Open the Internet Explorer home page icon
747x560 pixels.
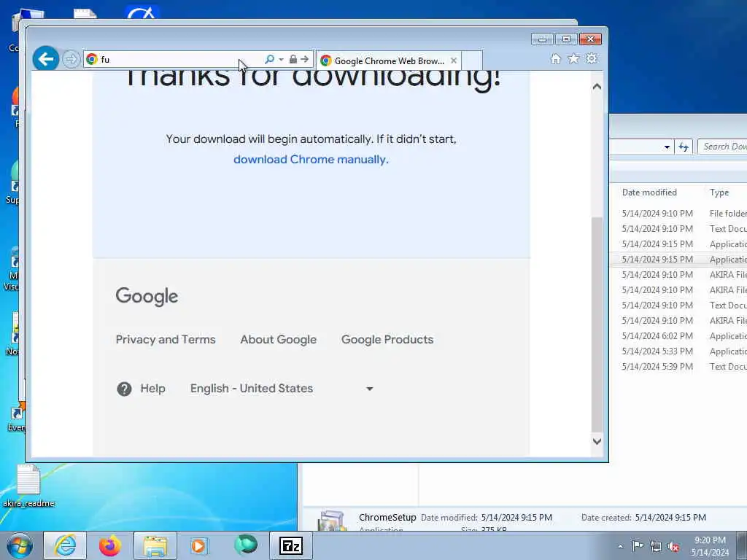pos(555,58)
